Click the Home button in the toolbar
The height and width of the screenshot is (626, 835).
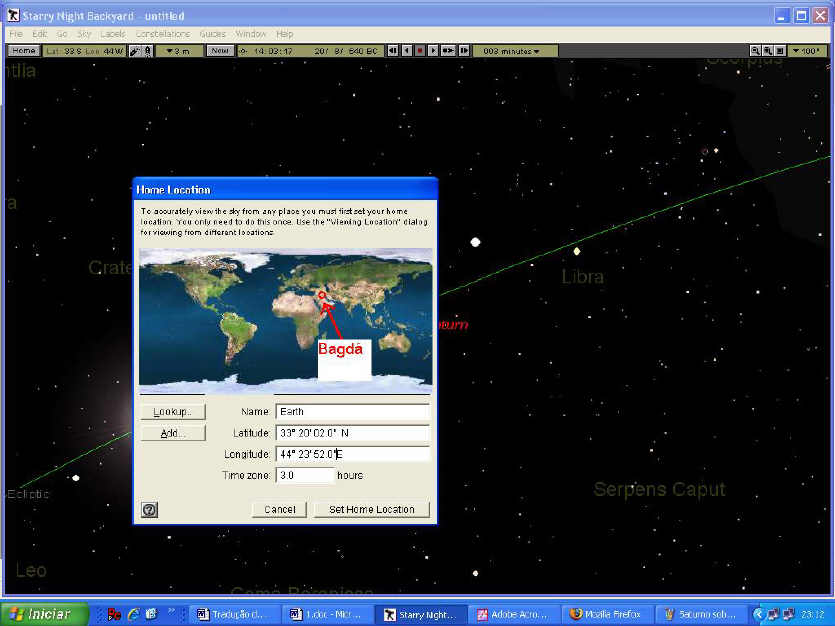[24, 51]
